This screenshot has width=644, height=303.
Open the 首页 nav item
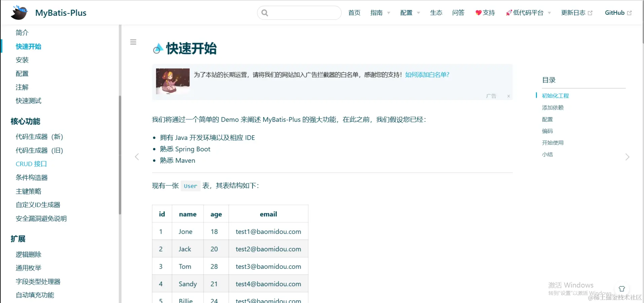point(354,13)
